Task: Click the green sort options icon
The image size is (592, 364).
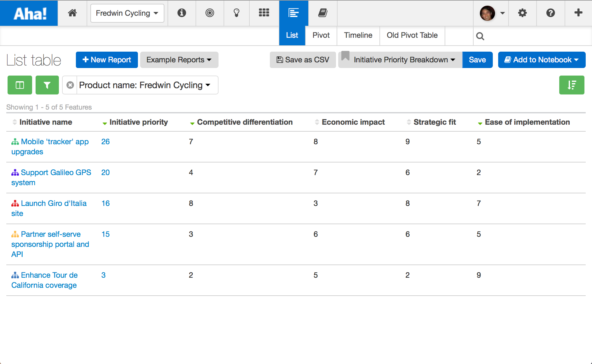Action: pyautogui.click(x=572, y=85)
